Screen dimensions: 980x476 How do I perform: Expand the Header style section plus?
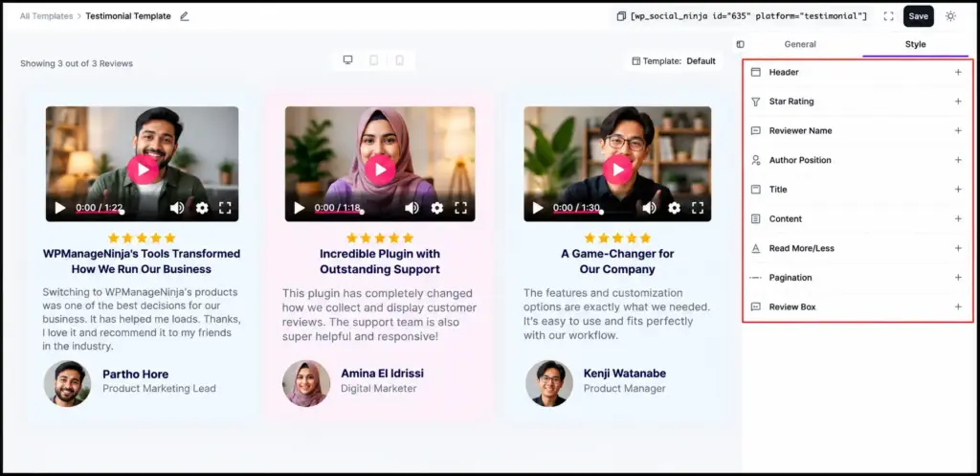pyautogui.click(x=957, y=72)
